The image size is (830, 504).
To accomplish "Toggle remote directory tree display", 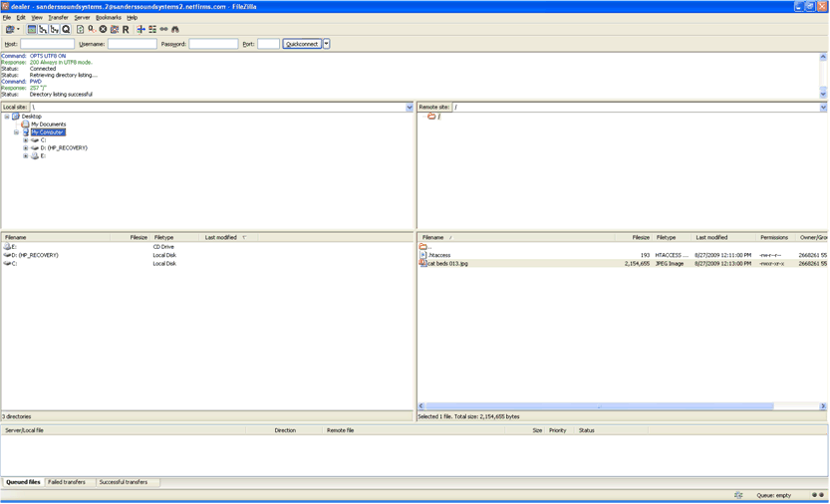I will click(x=55, y=30).
